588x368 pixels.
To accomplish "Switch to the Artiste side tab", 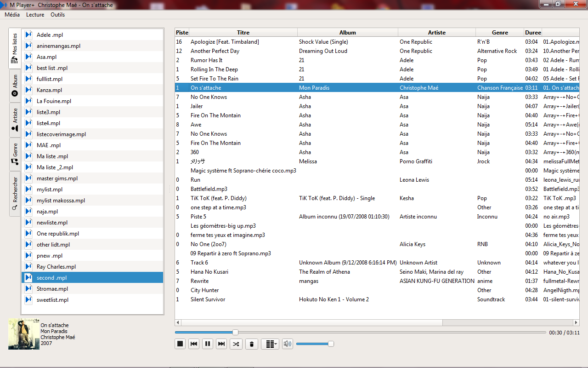I will point(15,120).
